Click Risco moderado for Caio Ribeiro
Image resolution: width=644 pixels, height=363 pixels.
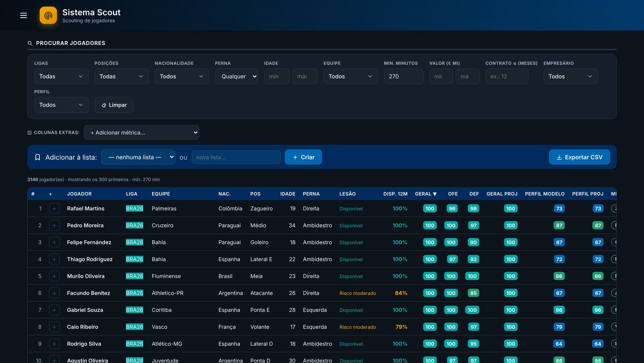[357, 327]
